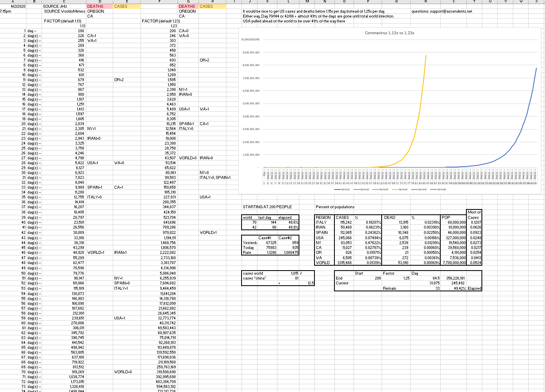This screenshot has width=545, height=392.
Task: Select the WORLD population cell 7,700,000,000
Action: click(x=454, y=263)
